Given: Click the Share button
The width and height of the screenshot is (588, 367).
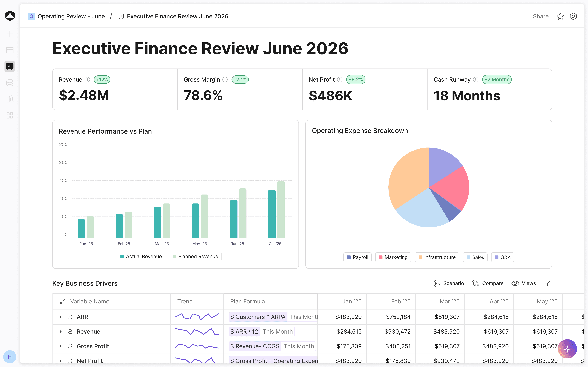Looking at the screenshot, I should tap(541, 16).
